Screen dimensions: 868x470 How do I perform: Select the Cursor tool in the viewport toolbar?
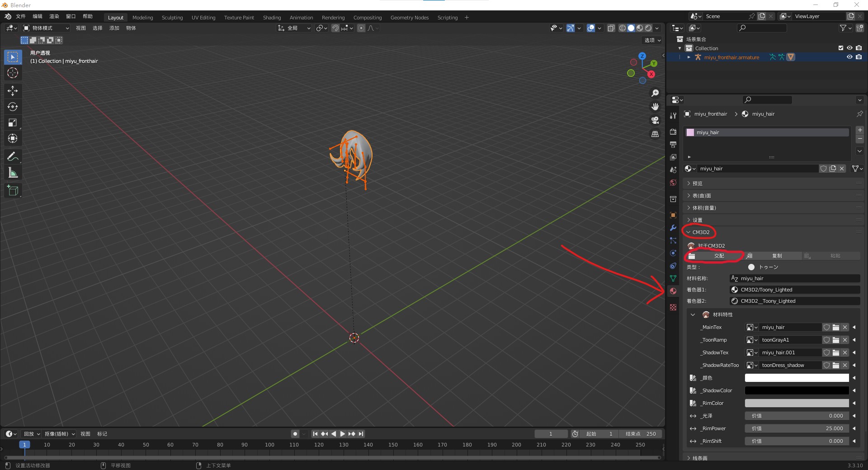(13, 73)
